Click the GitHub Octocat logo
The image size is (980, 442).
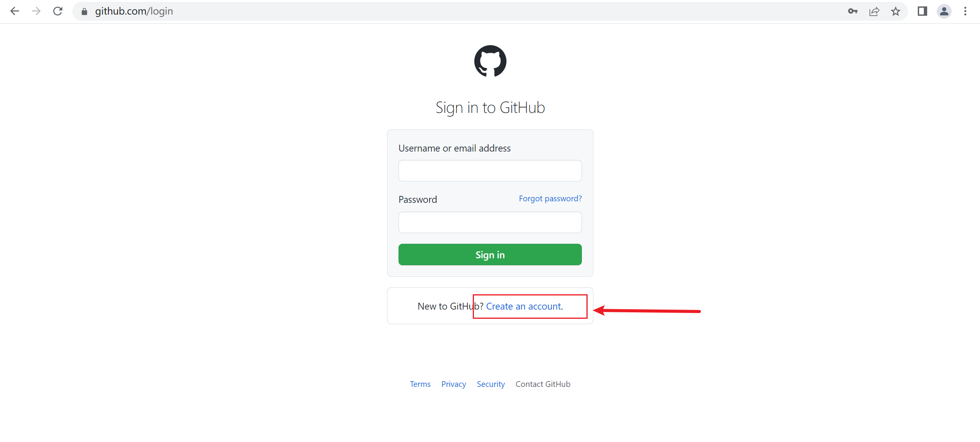(x=490, y=61)
